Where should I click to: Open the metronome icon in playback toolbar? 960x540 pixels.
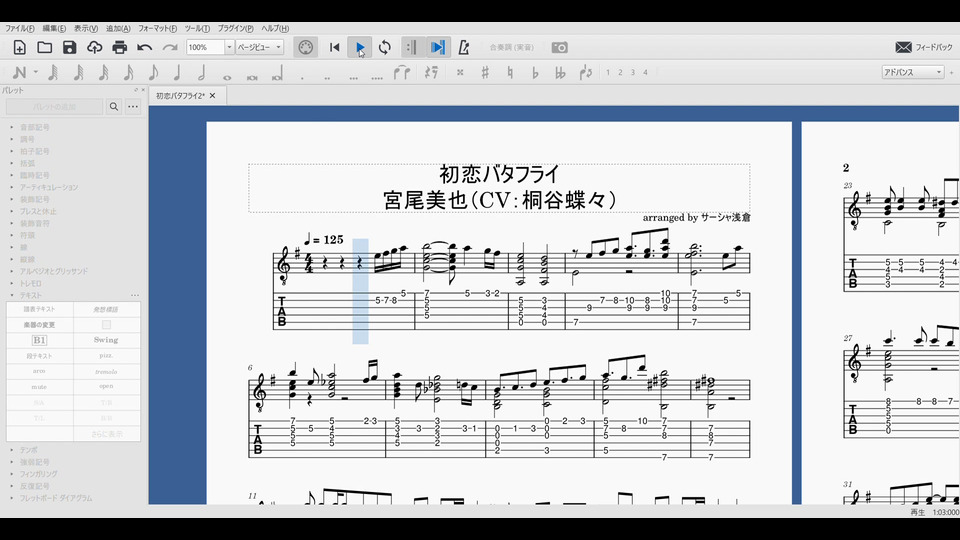point(463,47)
